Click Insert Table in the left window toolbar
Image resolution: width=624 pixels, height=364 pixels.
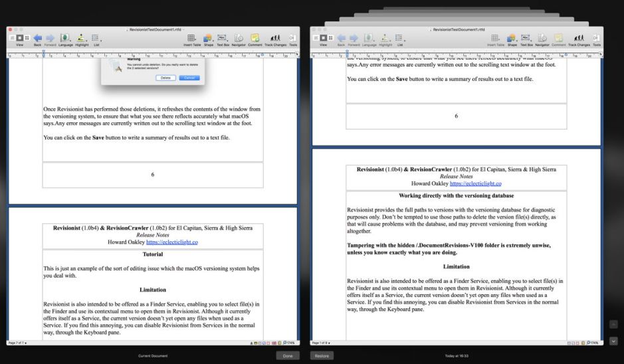pos(191,38)
